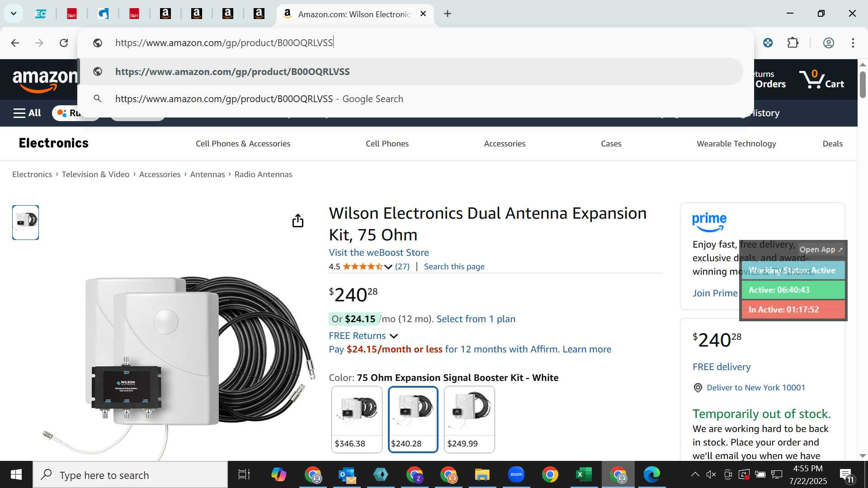868x488 pixels.
Task: Switch to the first EC tab
Action: click(x=41, y=14)
